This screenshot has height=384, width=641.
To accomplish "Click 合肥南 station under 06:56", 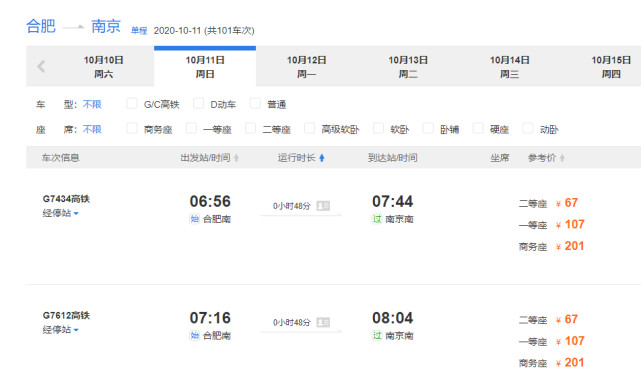I will (217, 219).
